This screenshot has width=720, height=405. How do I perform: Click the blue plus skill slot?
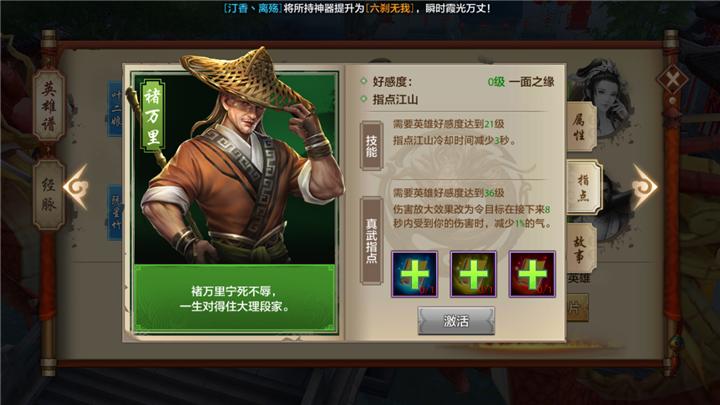414,274
